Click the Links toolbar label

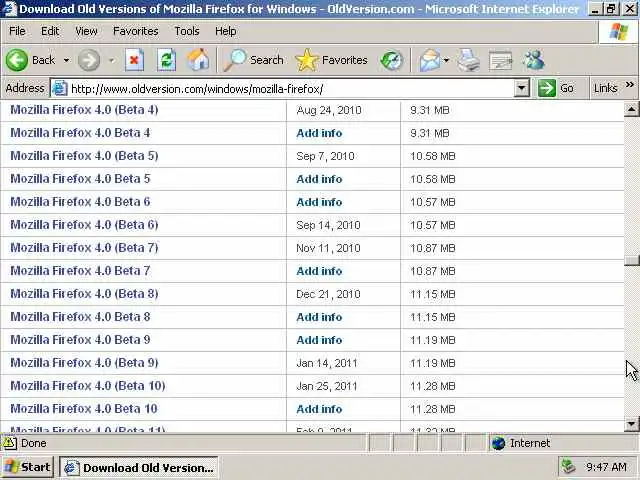(605, 88)
